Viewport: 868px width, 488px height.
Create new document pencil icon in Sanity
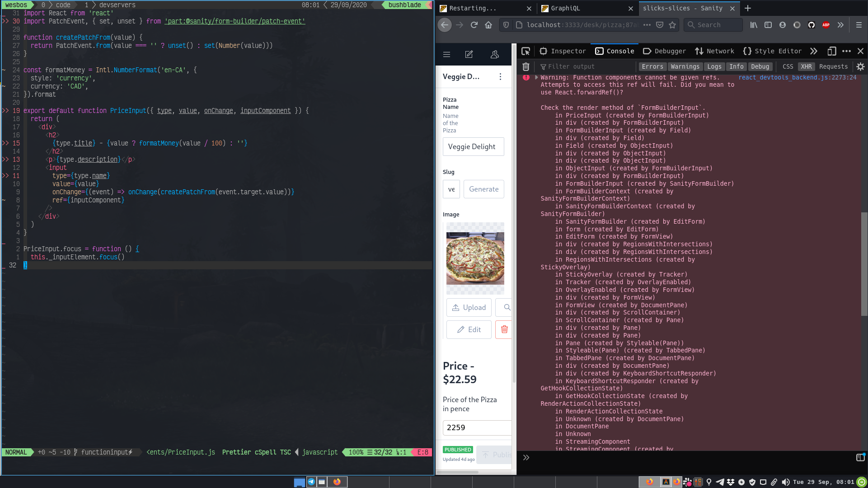pos(469,54)
